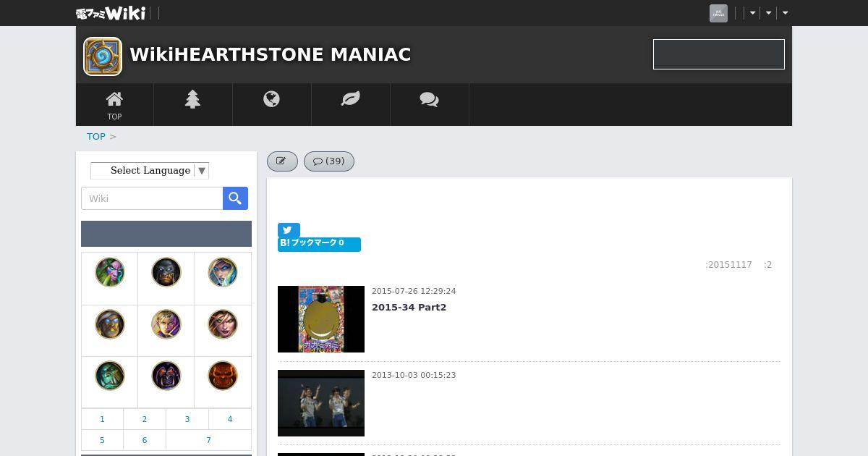Click the Hearthstone swirl wiki logo

(x=103, y=56)
